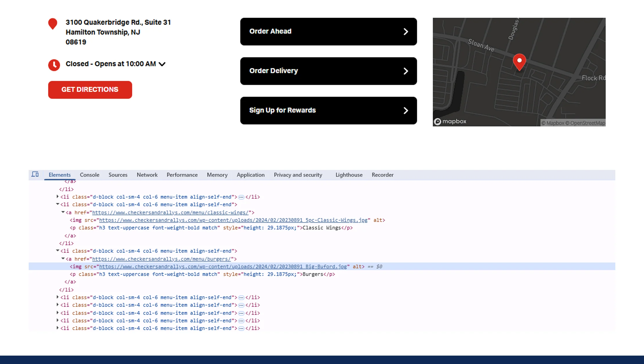Expand the store hours dropdown chevron
The height and width of the screenshot is (364, 644).
[162, 64]
